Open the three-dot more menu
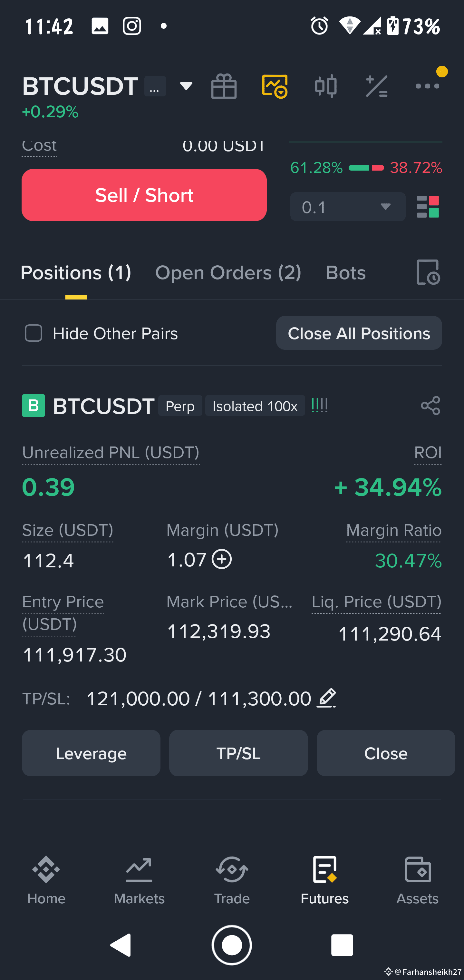 click(428, 86)
